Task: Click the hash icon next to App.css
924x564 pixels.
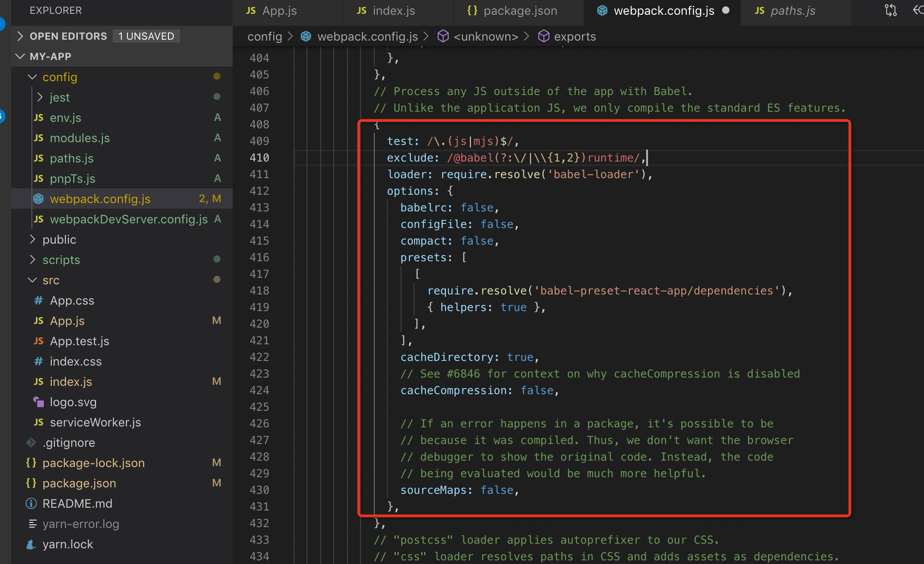Action: tap(39, 300)
